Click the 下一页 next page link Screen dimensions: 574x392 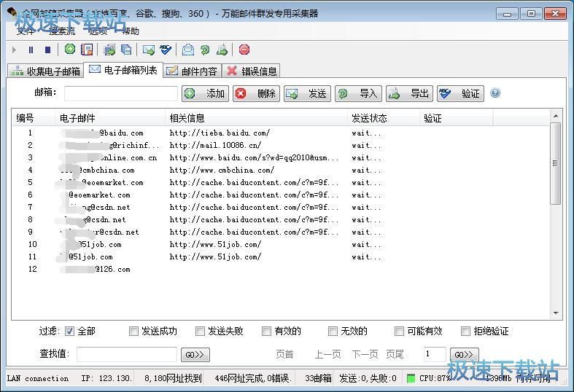[x=365, y=354]
